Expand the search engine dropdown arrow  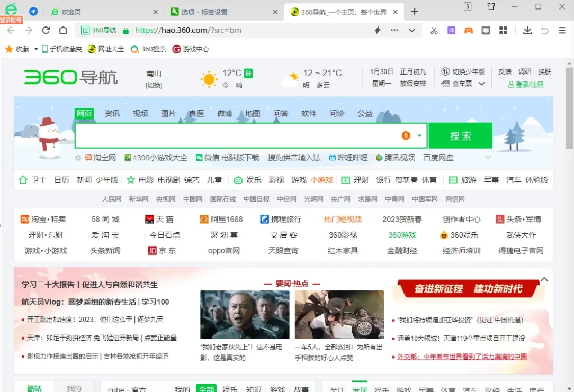pyautogui.click(x=419, y=136)
